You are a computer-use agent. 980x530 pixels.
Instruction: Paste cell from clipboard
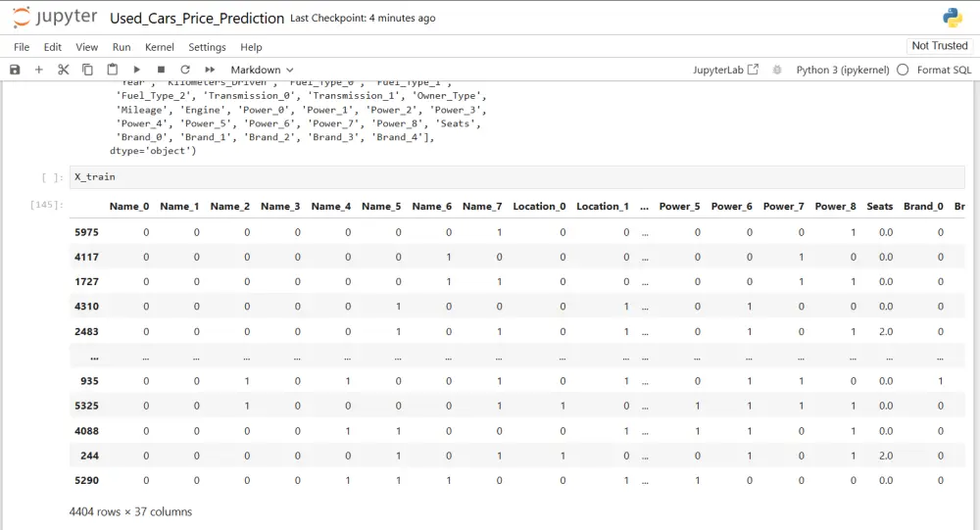point(113,70)
